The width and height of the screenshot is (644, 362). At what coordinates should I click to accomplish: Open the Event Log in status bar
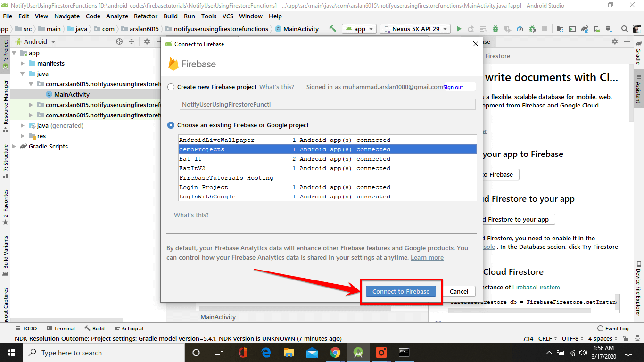click(613, 329)
